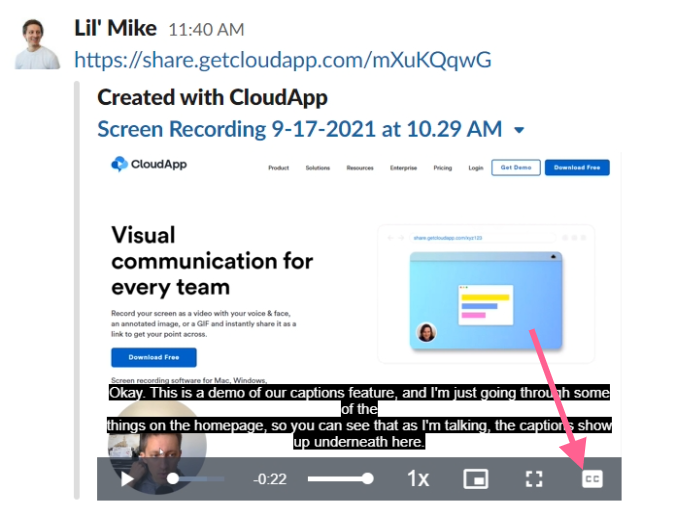Open Screen Recording 9-17-2021 title link
Screen dimensions: 675x515
300,129
